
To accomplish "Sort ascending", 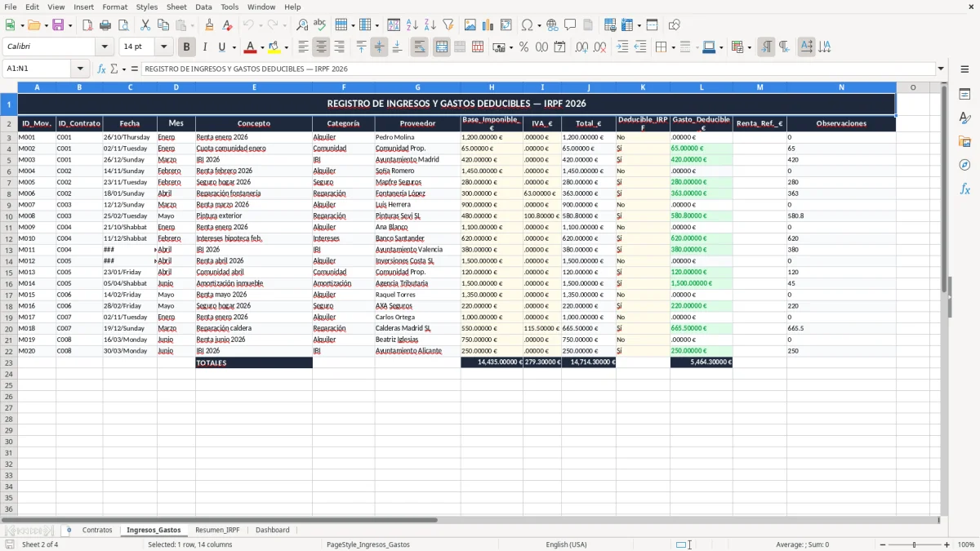I will click(412, 25).
